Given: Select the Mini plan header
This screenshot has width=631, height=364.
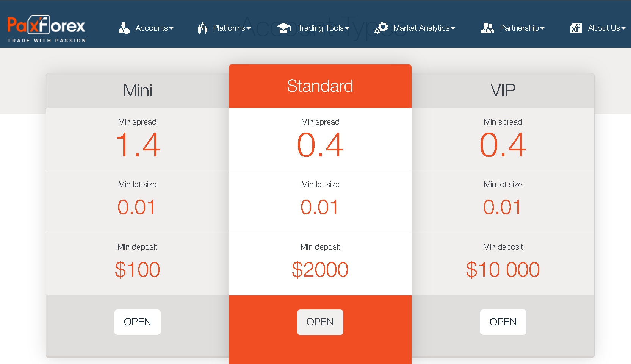Looking at the screenshot, I should [138, 91].
